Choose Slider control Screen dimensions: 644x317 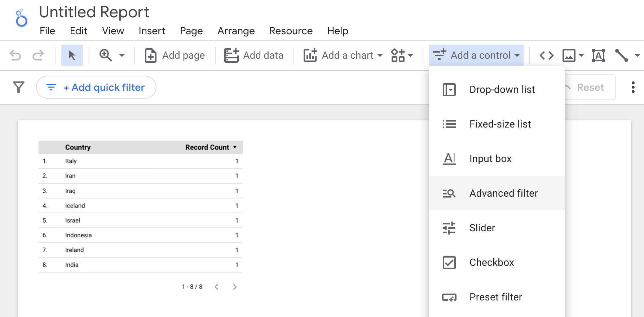click(497, 228)
